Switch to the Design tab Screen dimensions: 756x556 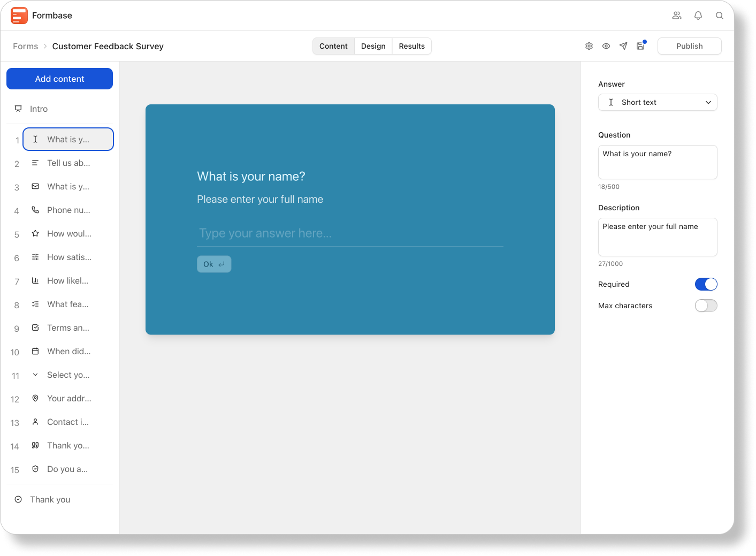click(373, 46)
